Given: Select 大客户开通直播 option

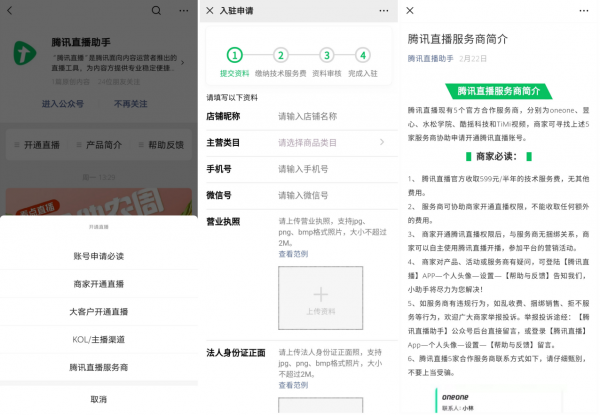Looking at the screenshot, I should coord(99,312).
